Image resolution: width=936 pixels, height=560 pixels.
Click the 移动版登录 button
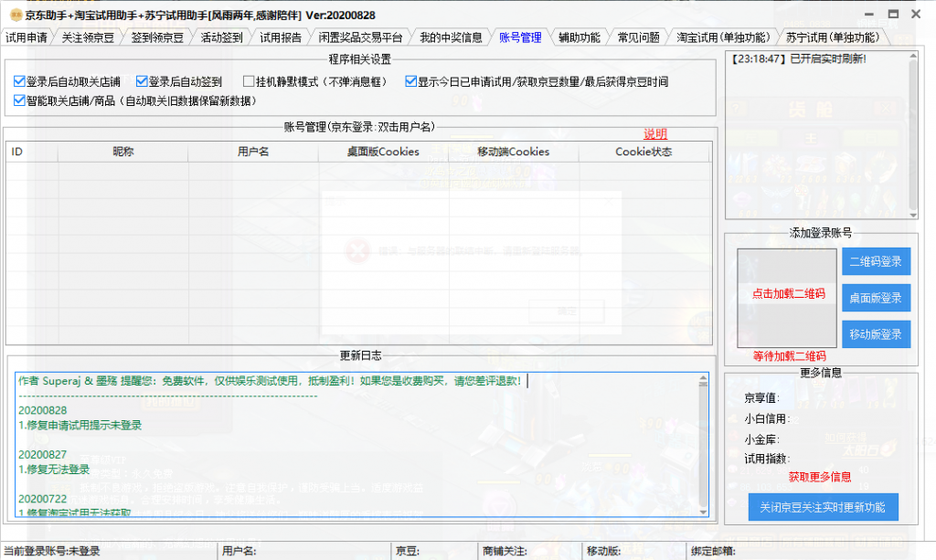(876, 334)
